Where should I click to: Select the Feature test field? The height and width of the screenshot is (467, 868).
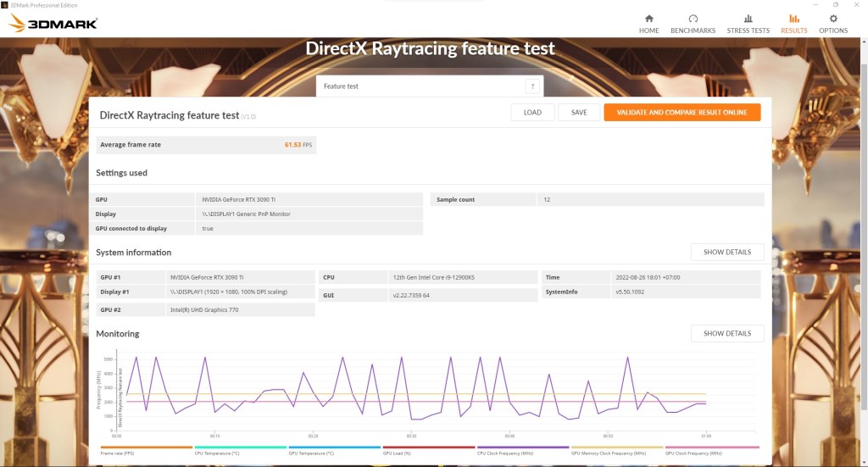point(430,86)
